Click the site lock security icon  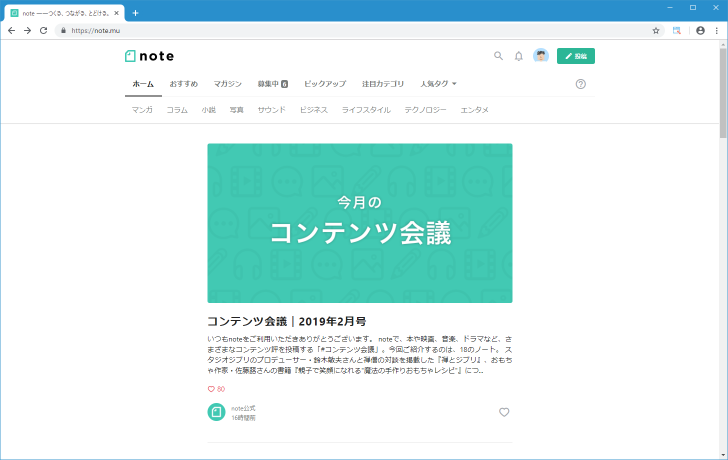pyautogui.click(x=64, y=31)
